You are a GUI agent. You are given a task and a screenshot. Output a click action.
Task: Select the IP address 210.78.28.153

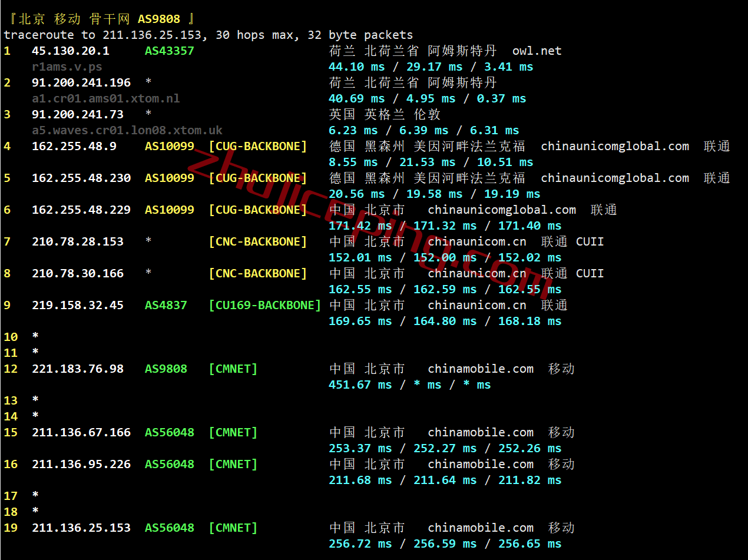click(x=78, y=241)
